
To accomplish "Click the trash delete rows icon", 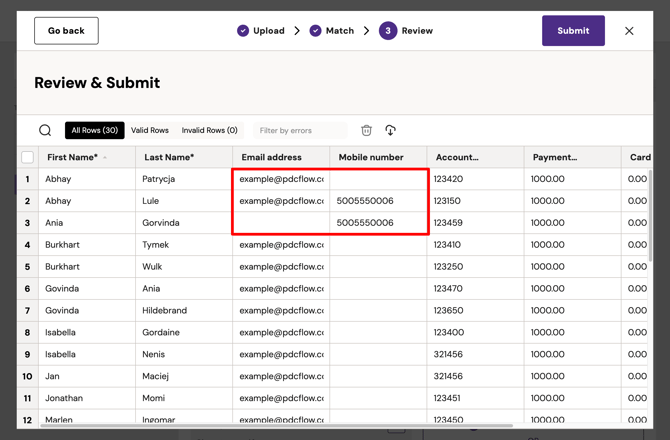I will 366,130.
